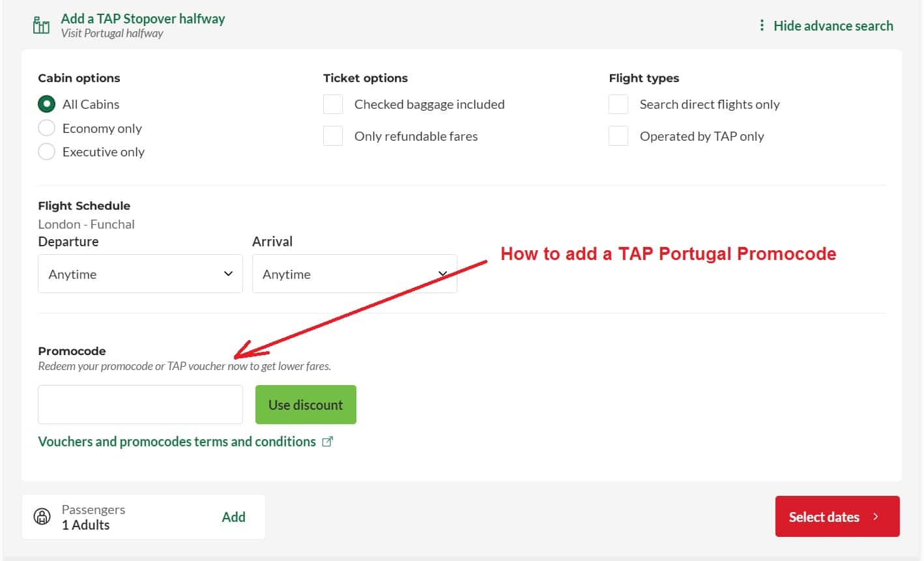This screenshot has height=561, width=924.
Task: Click Add to change passengers
Action: (x=233, y=516)
